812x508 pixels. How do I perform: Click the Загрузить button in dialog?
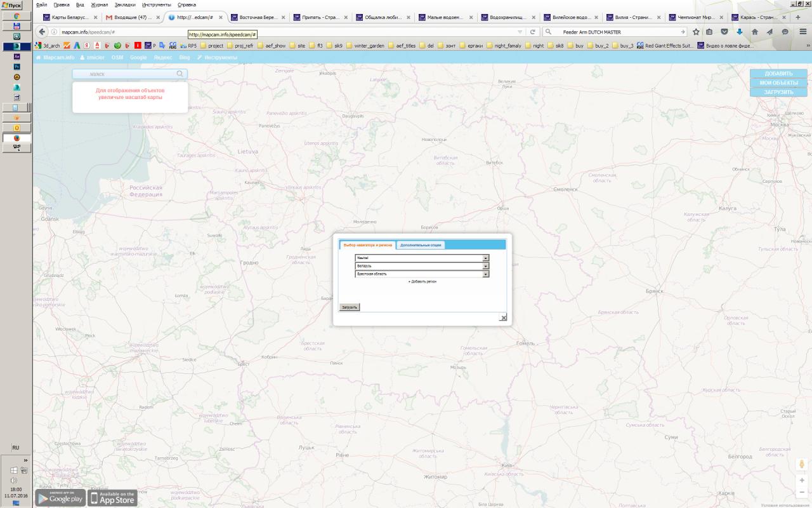pyautogui.click(x=350, y=307)
